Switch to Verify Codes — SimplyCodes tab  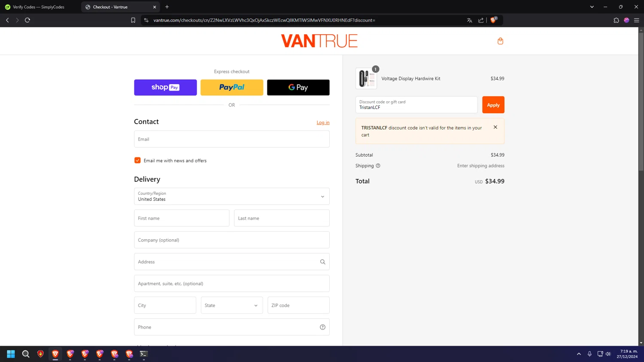coord(39,7)
